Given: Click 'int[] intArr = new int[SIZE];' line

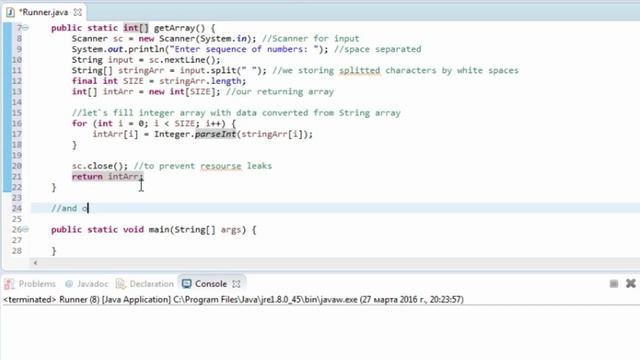Looking at the screenshot, I should pyautogui.click(x=146, y=91).
